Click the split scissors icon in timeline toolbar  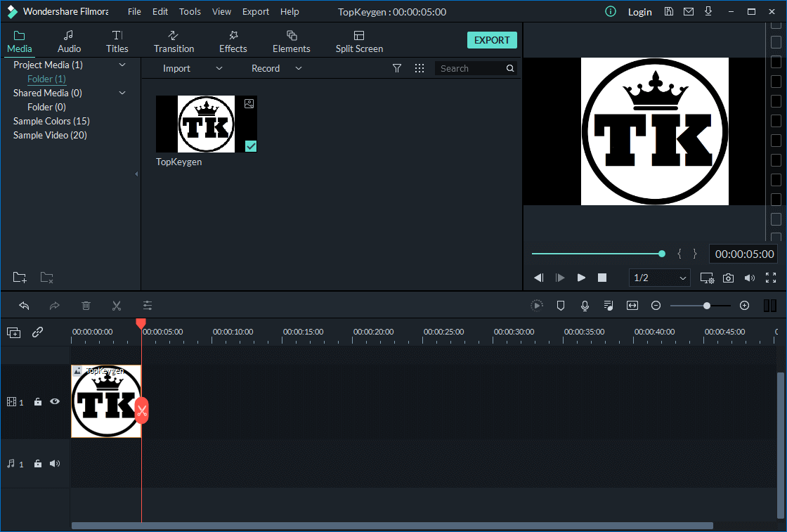point(117,306)
